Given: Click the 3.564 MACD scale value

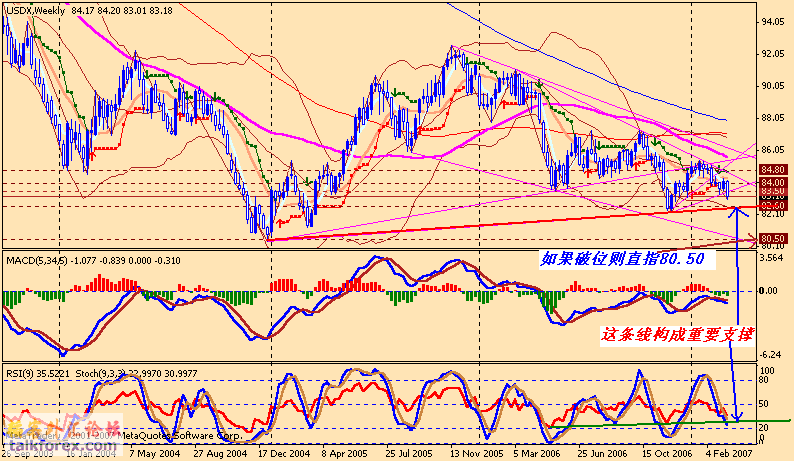Looking at the screenshot, I should tap(773, 257).
